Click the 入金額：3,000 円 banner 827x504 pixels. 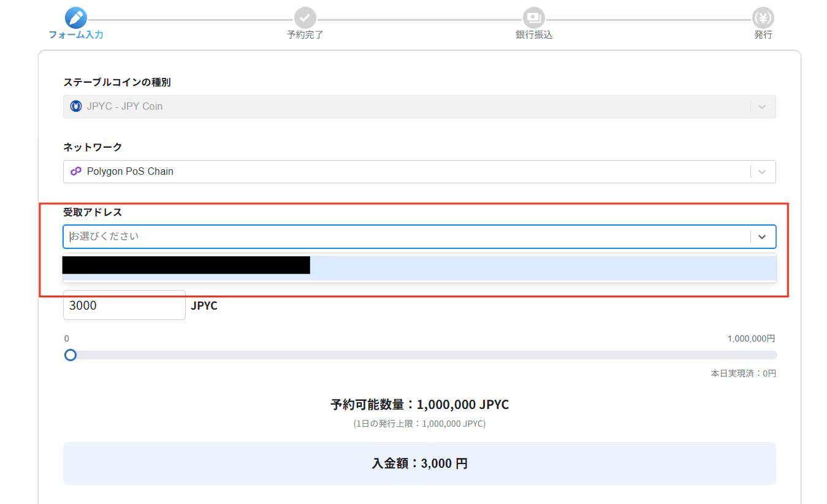pos(419,463)
